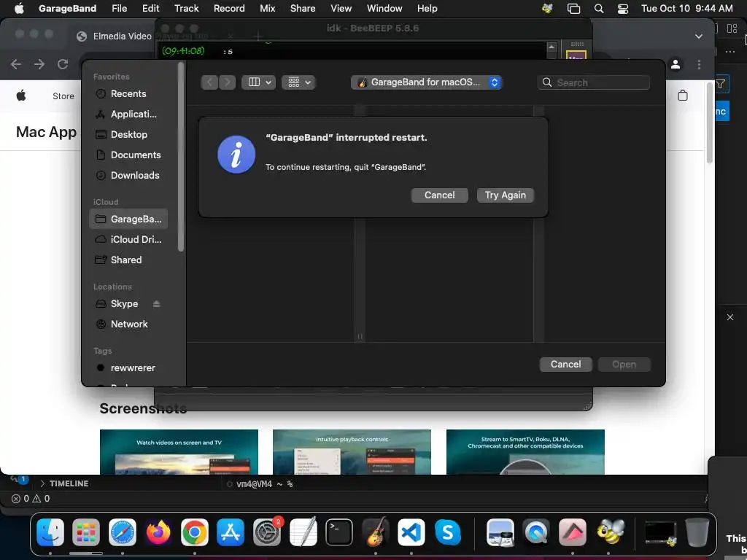This screenshot has height=560, width=747.
Task: Open the Record menu
Action: [x=229, y=8]
